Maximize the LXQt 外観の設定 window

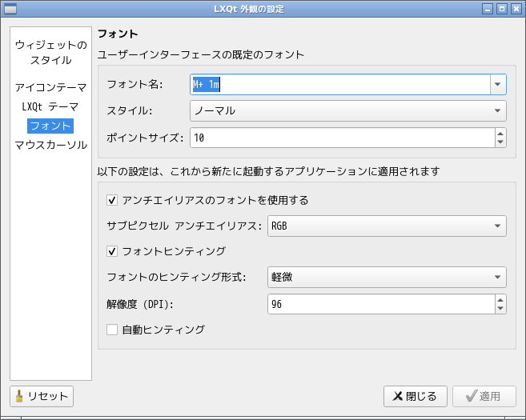point(502,9)
